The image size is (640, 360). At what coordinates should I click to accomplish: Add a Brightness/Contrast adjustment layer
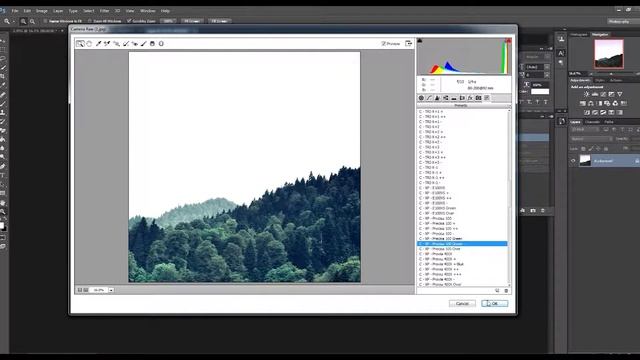pos(587,94)
